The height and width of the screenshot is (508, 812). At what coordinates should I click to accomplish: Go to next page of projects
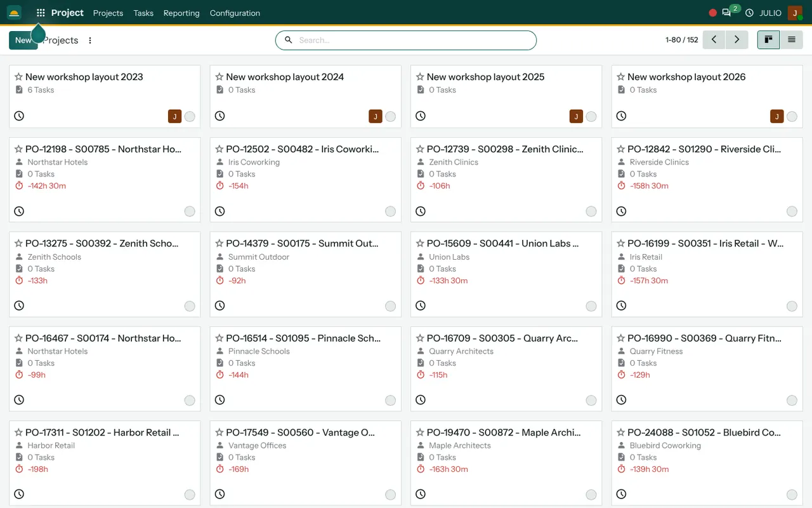(737, 39)
